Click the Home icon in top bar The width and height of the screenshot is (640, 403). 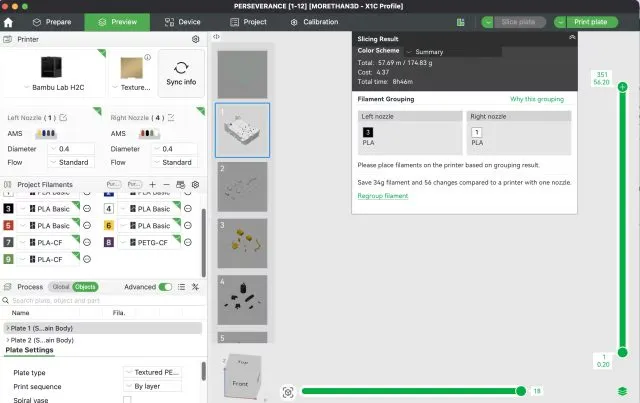9,21
